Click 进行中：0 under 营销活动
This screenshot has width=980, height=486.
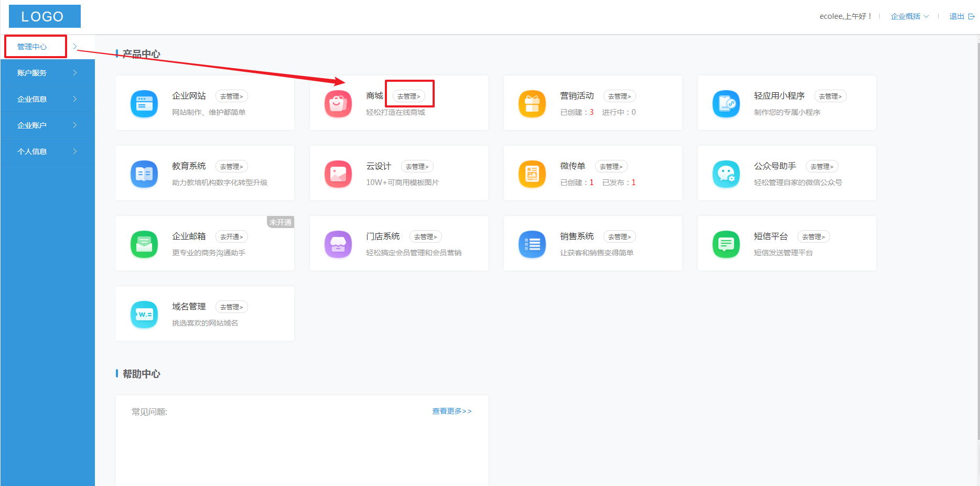pos(619,112)
